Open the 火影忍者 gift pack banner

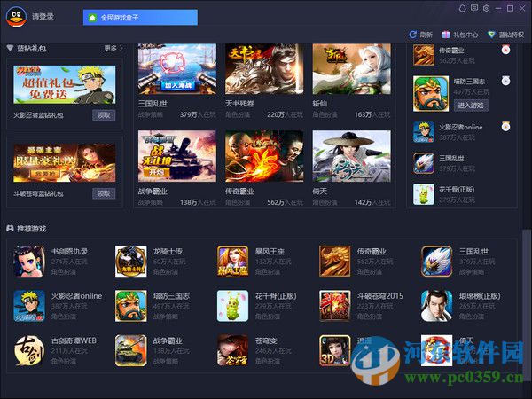pos(65,84)
